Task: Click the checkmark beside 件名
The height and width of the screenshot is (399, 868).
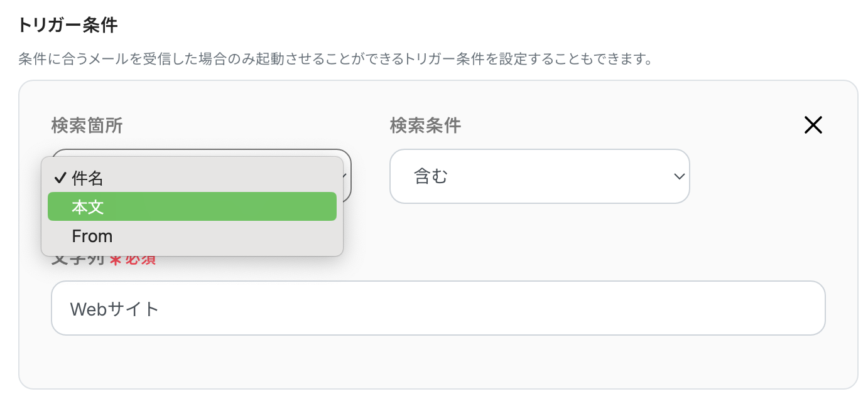Action: (60, 179)
